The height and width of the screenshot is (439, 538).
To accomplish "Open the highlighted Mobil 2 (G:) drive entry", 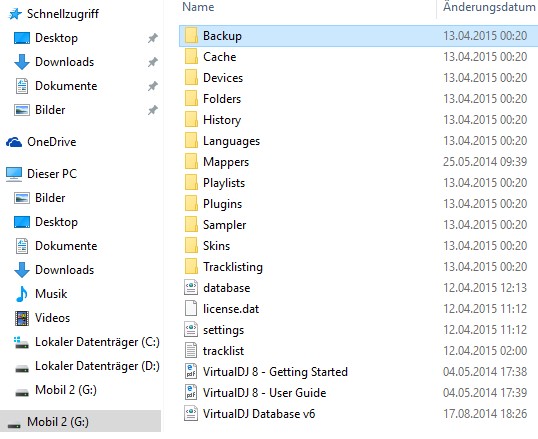I will pyautogui.click(x=81, y=422).
